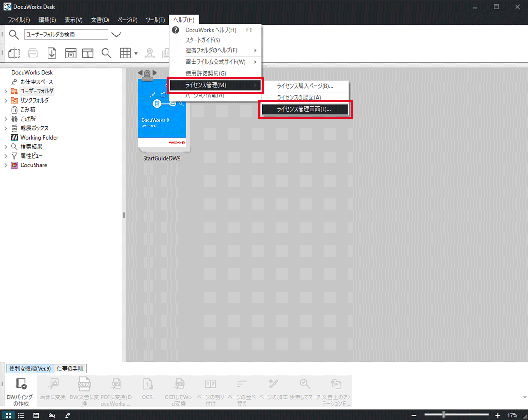
Task: Open the ページ(P) menu
Action: [128, 20]
